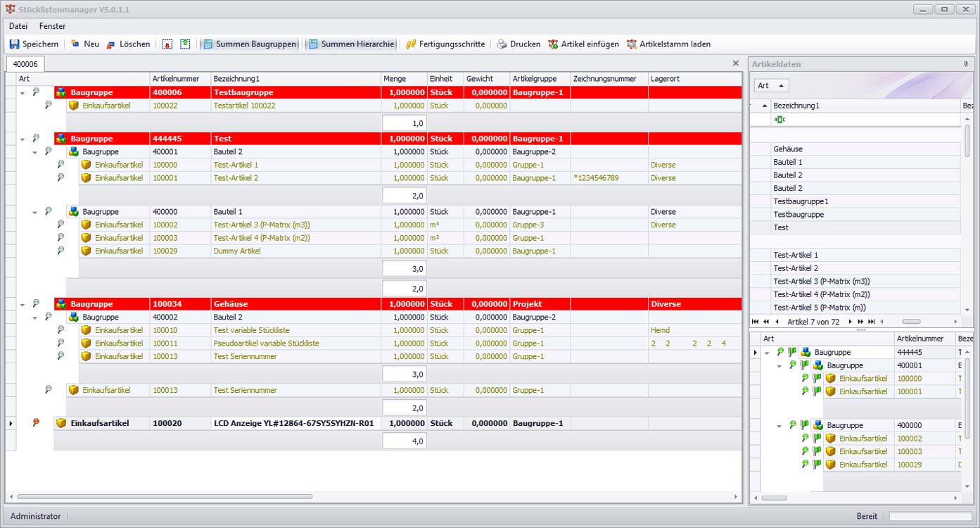Click the Drucken printer icon
Viewport: 980px width, 528px height.
502,44
